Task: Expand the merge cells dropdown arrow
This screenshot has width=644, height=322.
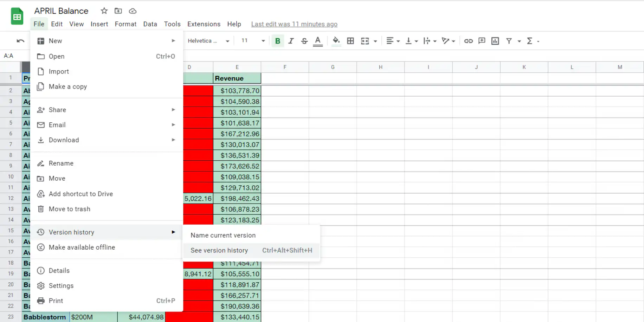Action: pos(375,41)
